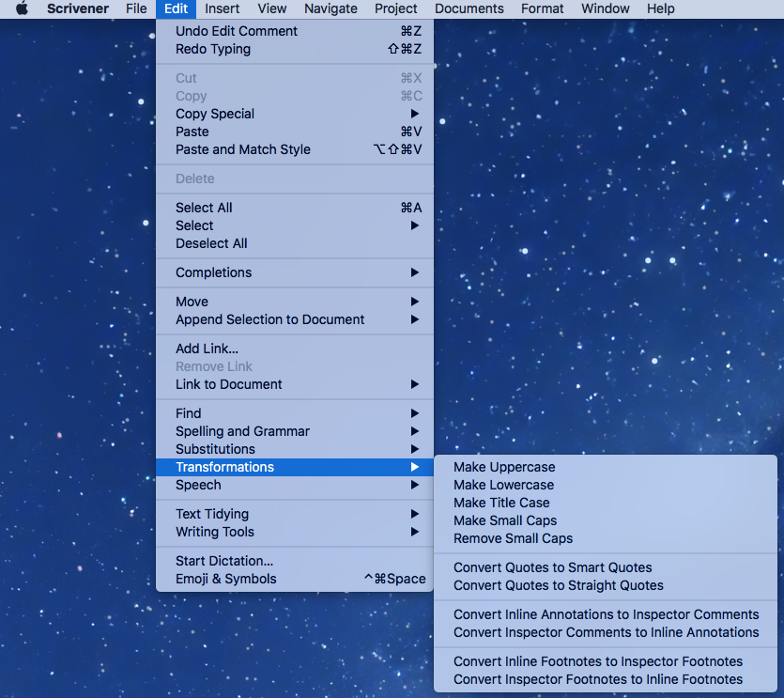This screenshot has height=698, width=784.
Task: Select Make Lowercase
Action: pos(606,486)
